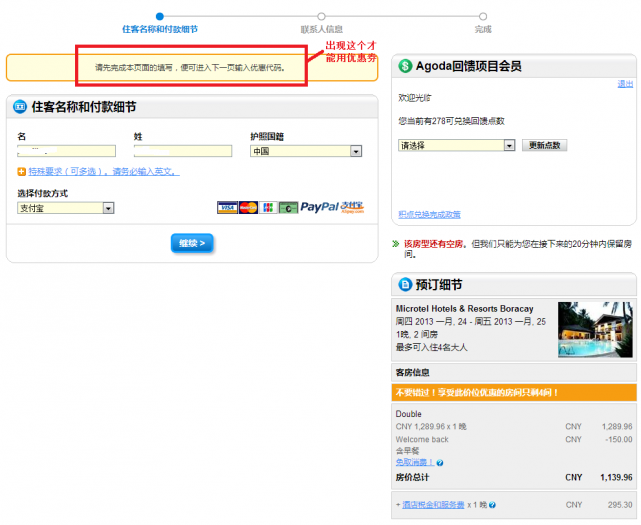Click the orange 不要错过 promotion banner
The width and height of the screenshot is (641, 525).
(514, 393)
